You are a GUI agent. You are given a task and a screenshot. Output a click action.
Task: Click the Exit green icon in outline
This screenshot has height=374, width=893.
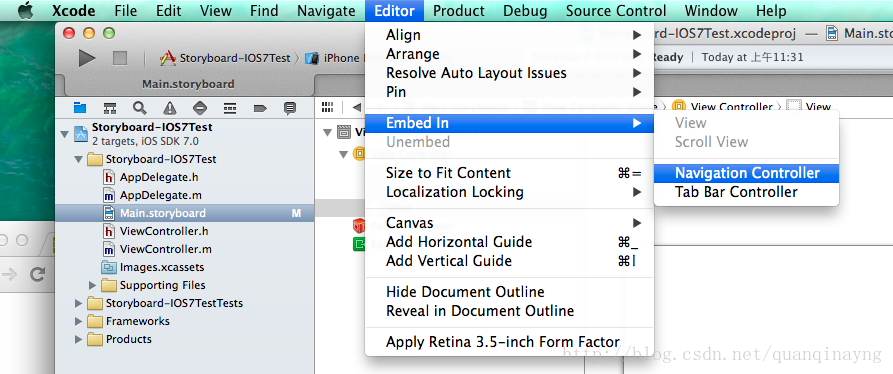pyautogui.click(x=359, y=245)
